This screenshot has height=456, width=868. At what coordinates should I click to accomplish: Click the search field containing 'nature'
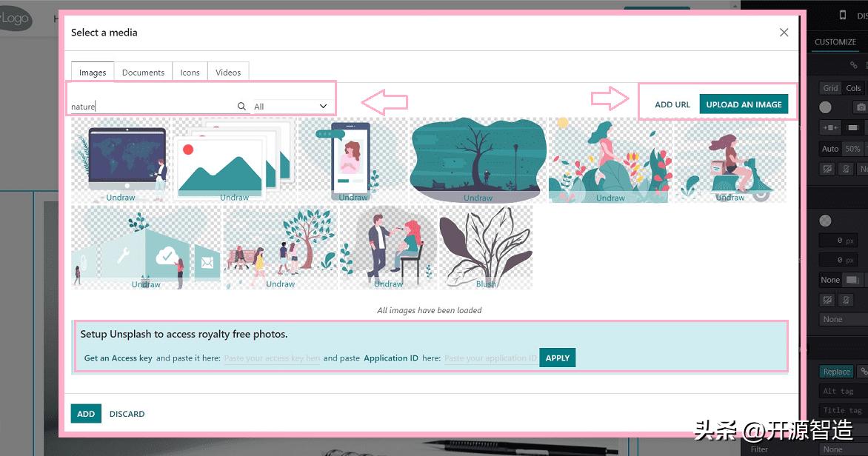(x=153, y=107)
